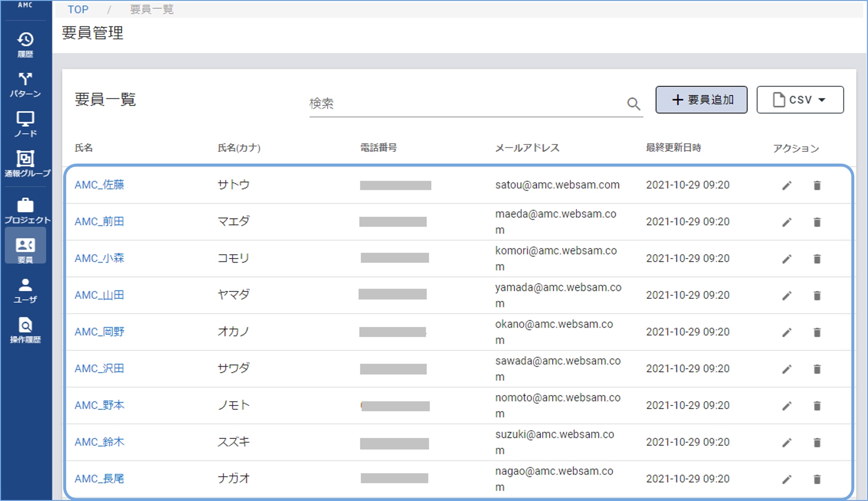Click the 最終更新日時 column header

pos(674,147)
